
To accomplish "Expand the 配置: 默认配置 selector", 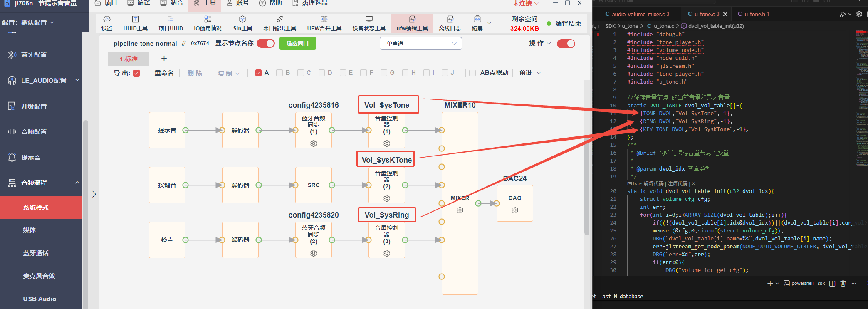I will point(28,22).
